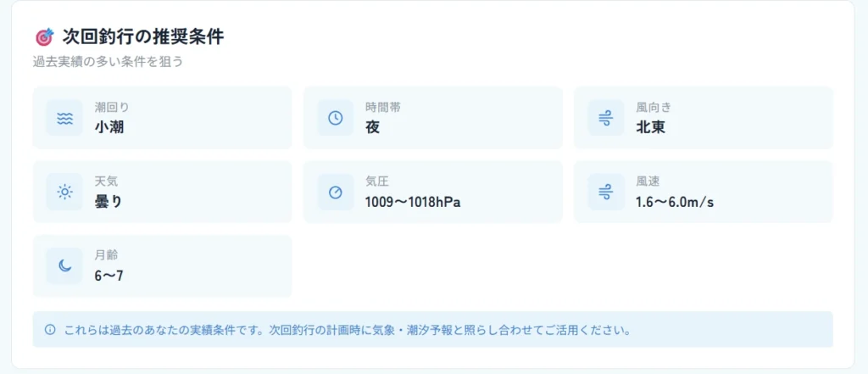The height and width of the screenshot is (374, 868).
Task: Click the sun icon for 天気
Action: (64, 192)
